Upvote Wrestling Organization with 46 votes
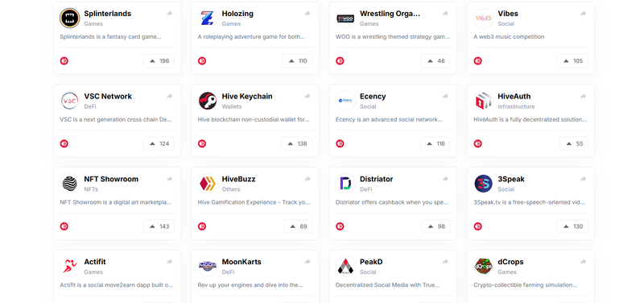 (436, 61)
